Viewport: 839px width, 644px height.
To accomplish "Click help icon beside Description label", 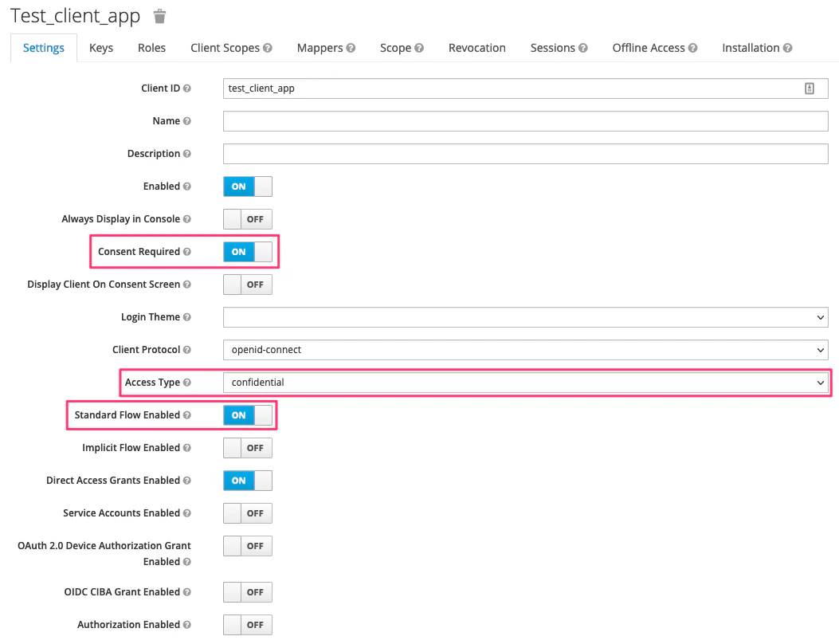I will pyautogui.click(x=186, y=154).
